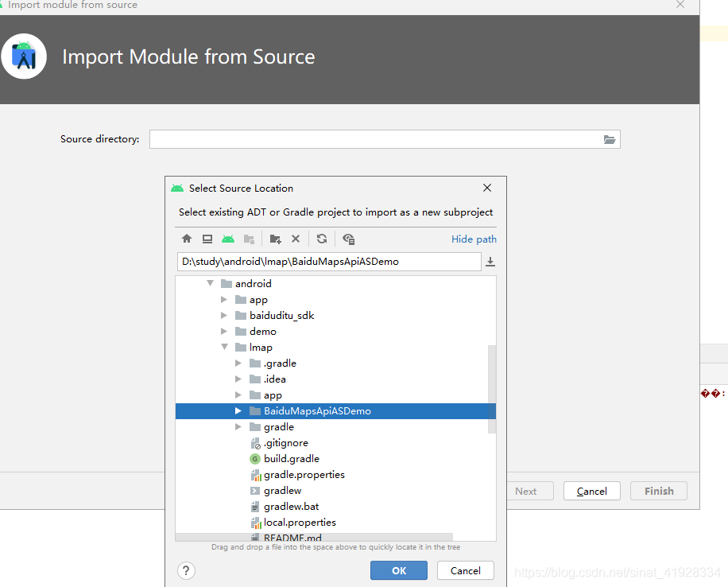Jump to desktop directory icon

coord(207,239)
